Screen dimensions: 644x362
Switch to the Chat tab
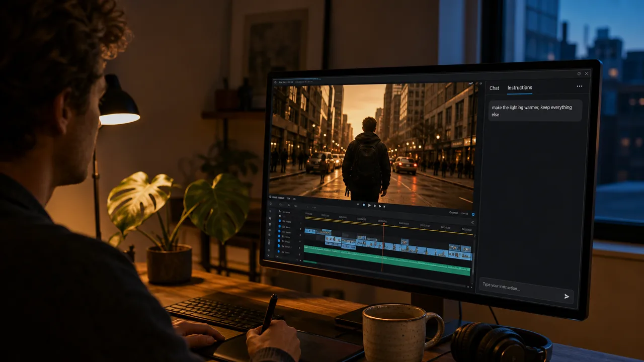[494, 88]
